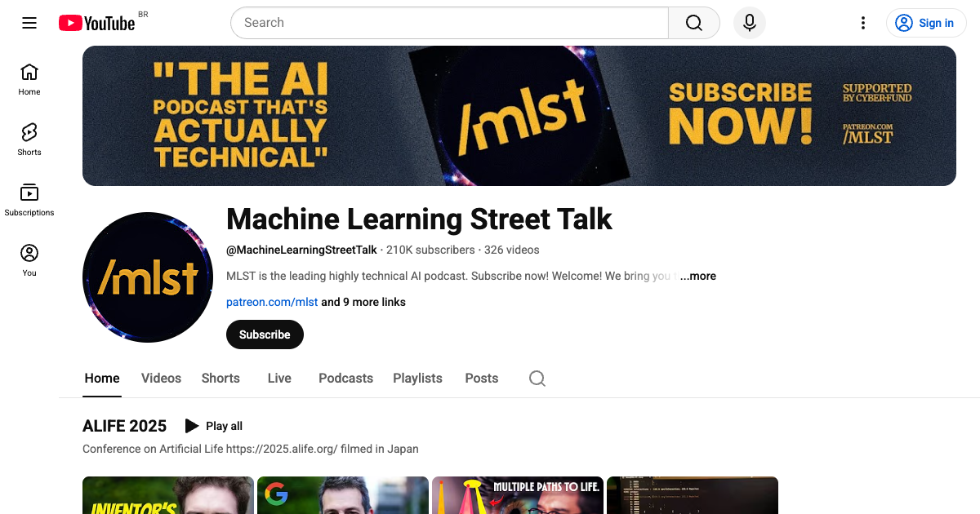Subscribe to Machine Learning Street Talk
The image size is (980, 514).
pos(265,335)
